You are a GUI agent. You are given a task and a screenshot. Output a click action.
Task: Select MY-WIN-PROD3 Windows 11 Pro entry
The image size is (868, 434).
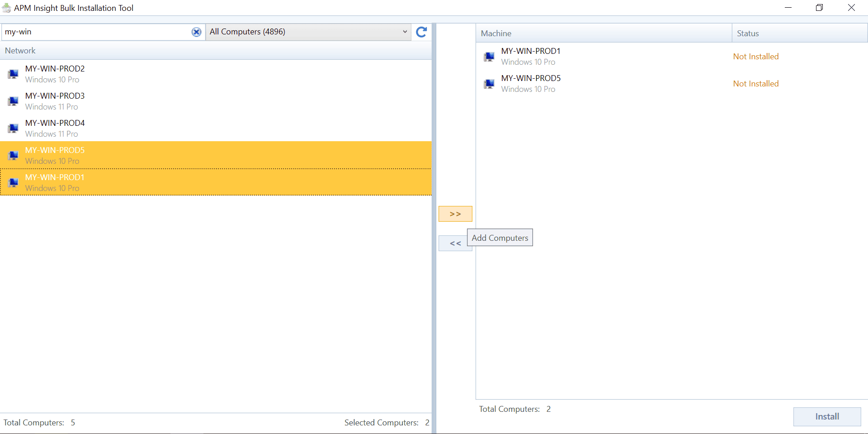216,101
